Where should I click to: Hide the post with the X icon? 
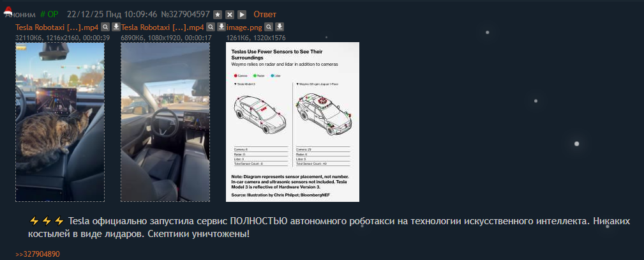click(230, 15)
